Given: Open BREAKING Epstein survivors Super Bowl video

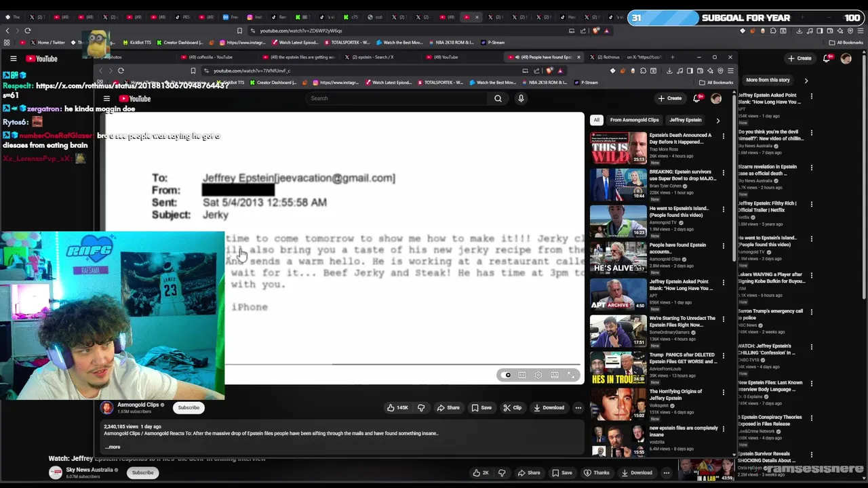Looking at the screenshot, I should tap(618, 185).
